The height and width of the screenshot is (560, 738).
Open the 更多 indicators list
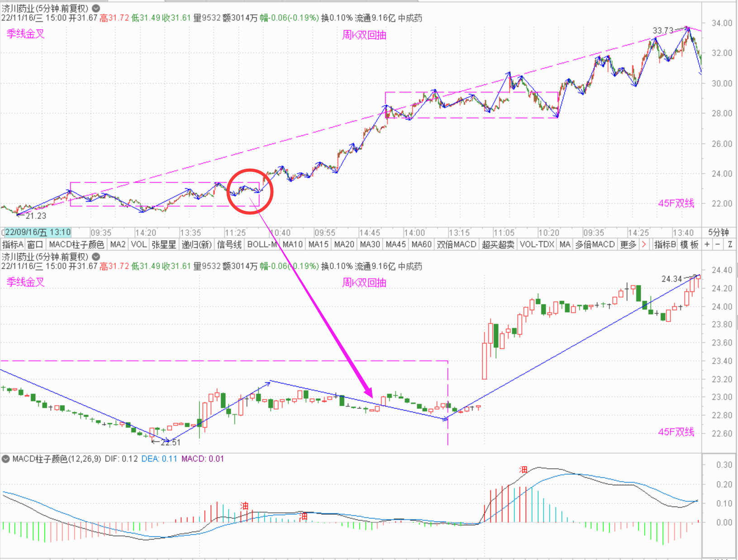coord(628,245)
